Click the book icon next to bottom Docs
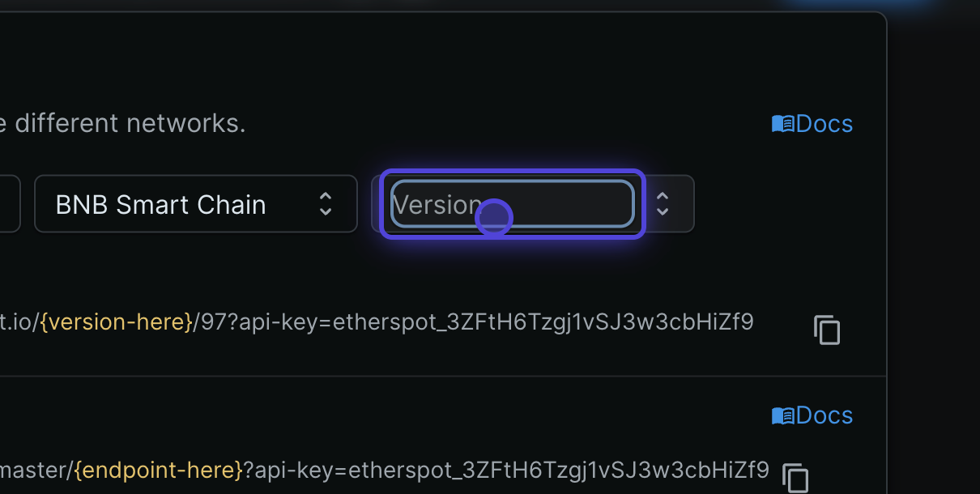Viewport: 980px width, 494px height. pos(782,415)
